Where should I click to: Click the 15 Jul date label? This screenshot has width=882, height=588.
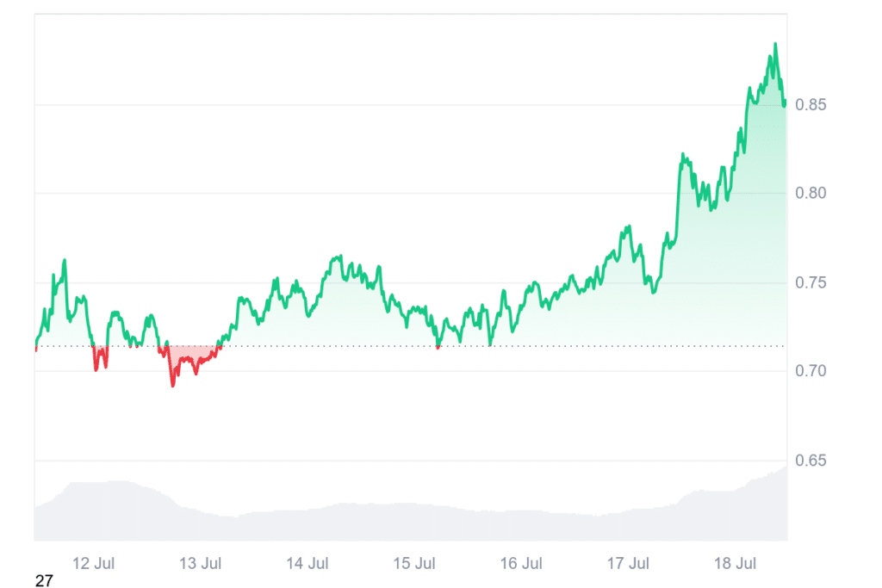pos(414,564)
